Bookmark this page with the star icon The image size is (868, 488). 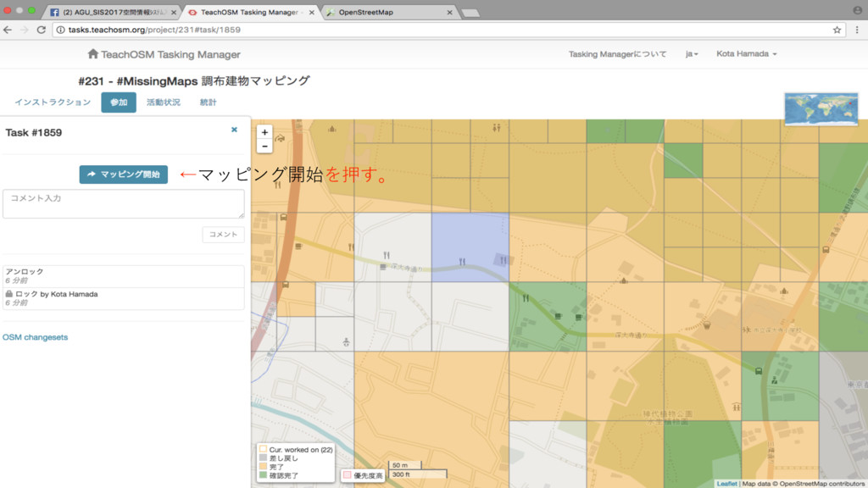click(837, 29)
